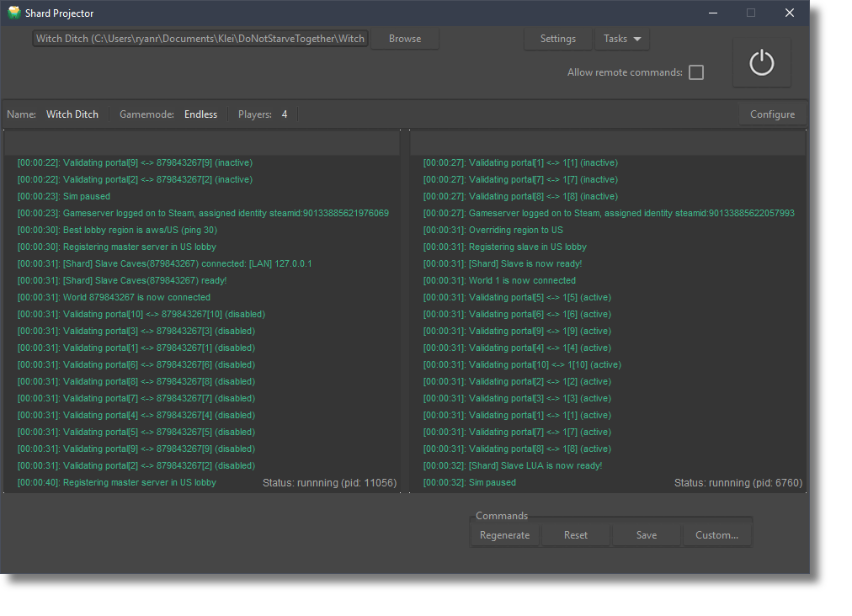Click log line 'World 1 is now connected'
The image size is (852, 616).
pos(499,280)
